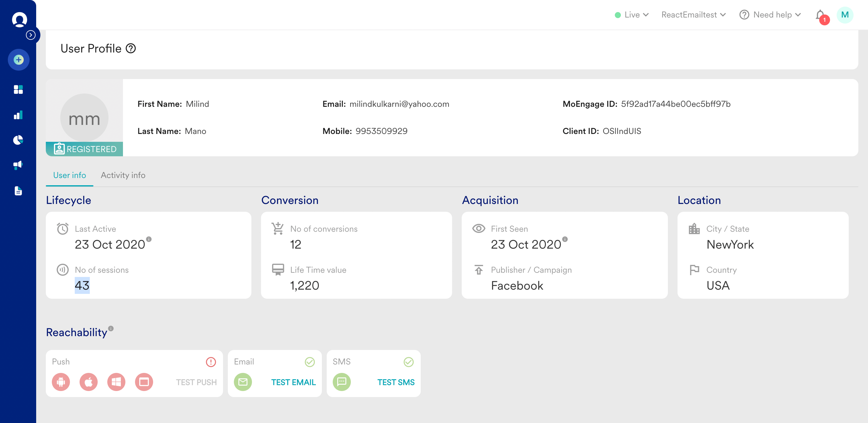This screenshot has width=868, height=423.
Task: Select the User info tab
Action: pos(69,175)
